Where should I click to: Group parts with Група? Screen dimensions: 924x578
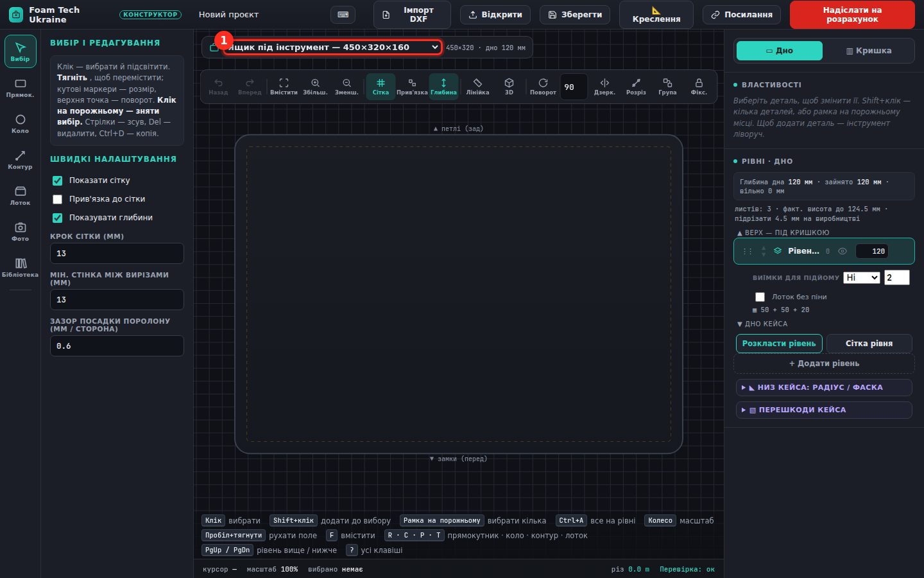[x=667, y=87]
